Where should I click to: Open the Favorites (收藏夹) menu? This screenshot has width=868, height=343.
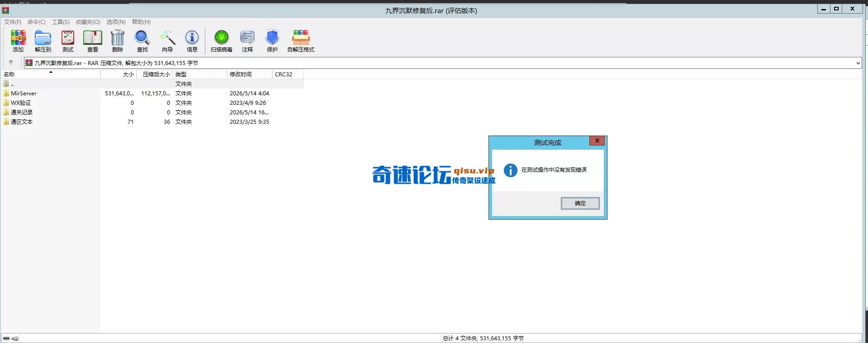pos(88,22)
